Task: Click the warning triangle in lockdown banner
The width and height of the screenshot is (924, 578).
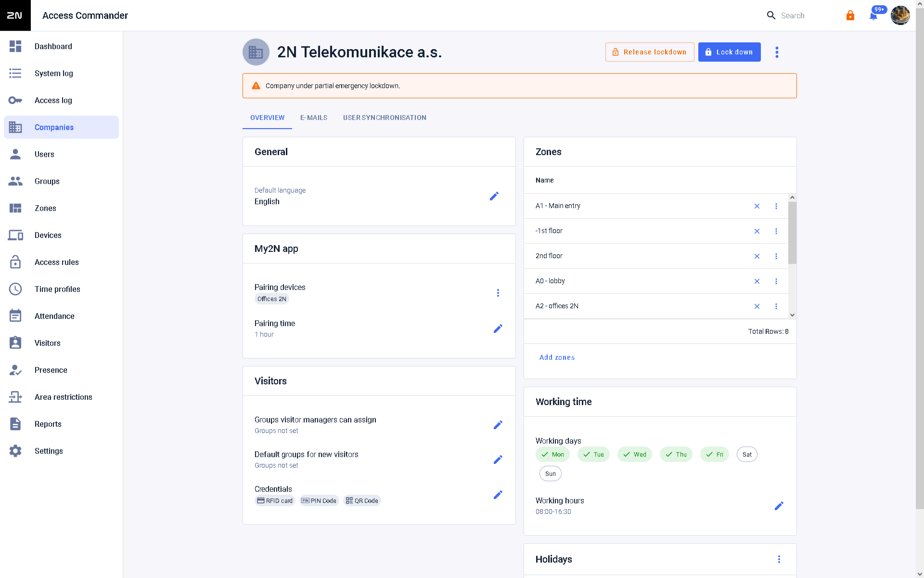Action: 256,86
